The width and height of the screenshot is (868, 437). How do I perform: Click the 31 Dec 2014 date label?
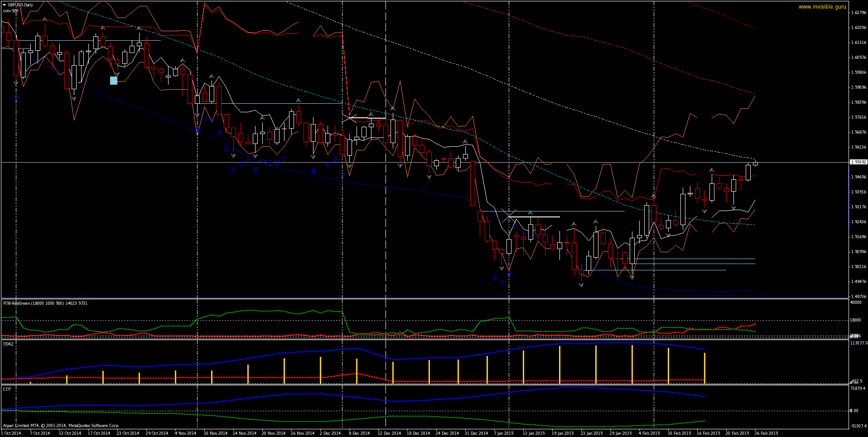pos(477,433)
